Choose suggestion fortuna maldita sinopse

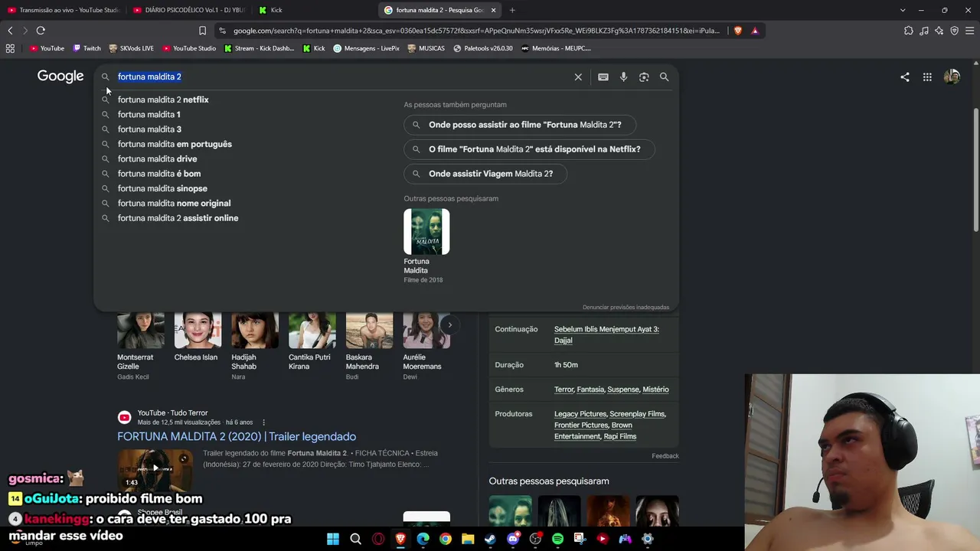162,188
